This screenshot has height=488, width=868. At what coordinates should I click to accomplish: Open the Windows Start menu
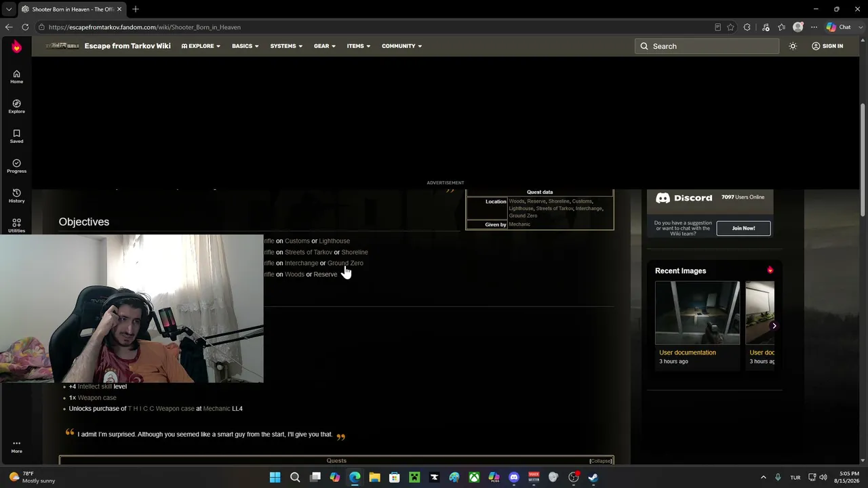click(275, 477)
